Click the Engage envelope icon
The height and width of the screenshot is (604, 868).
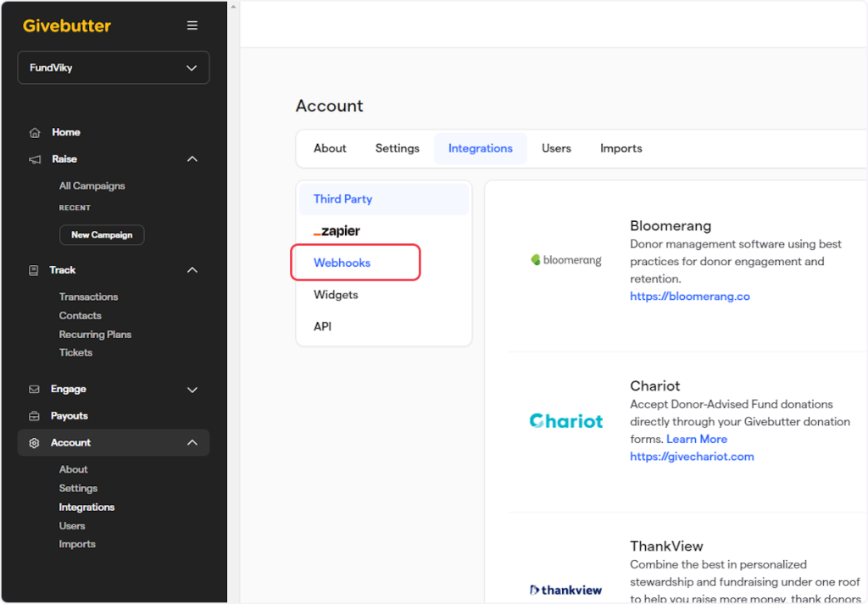click(x=35, y=390)
